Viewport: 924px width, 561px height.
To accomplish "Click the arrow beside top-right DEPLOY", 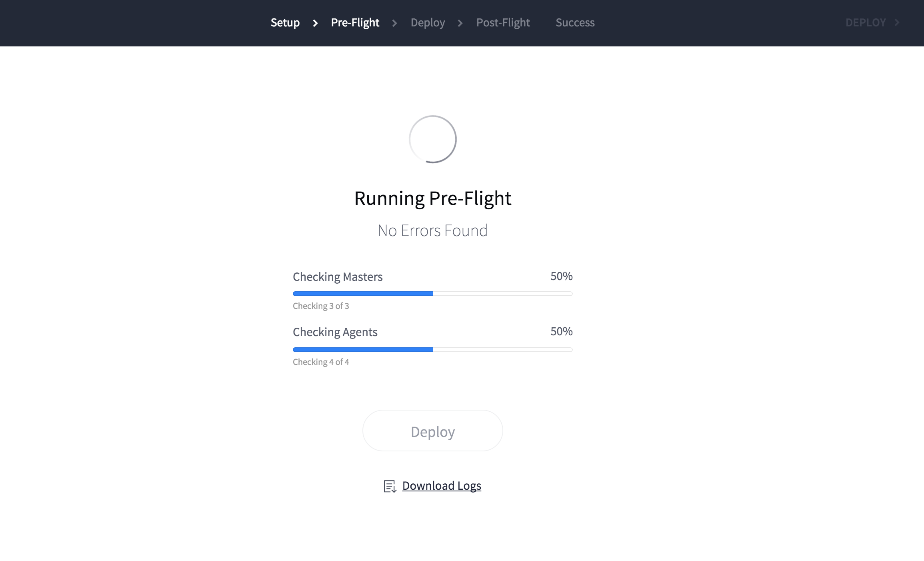I will pos(897,23).
